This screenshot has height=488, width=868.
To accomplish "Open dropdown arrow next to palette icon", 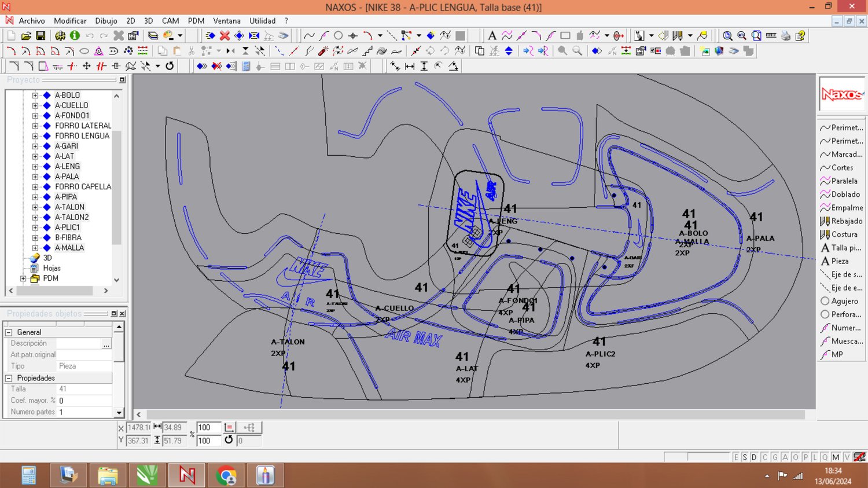I will point(180,36).
